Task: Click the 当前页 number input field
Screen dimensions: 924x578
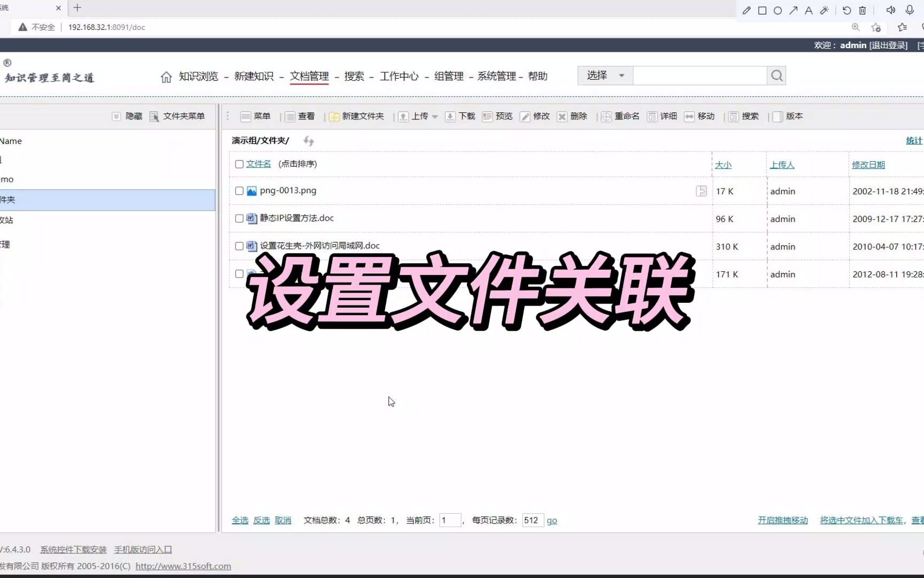Action: point(450,520)
